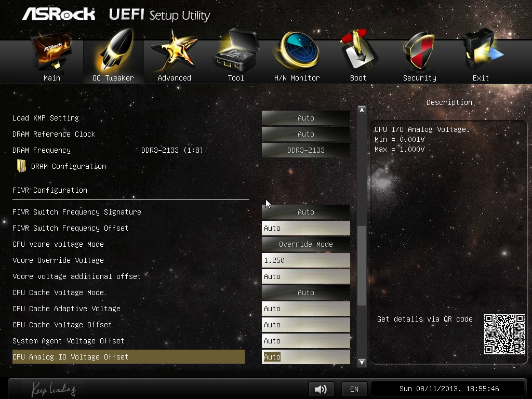Click the DDR3-2133 (1:8) value text

171,150
